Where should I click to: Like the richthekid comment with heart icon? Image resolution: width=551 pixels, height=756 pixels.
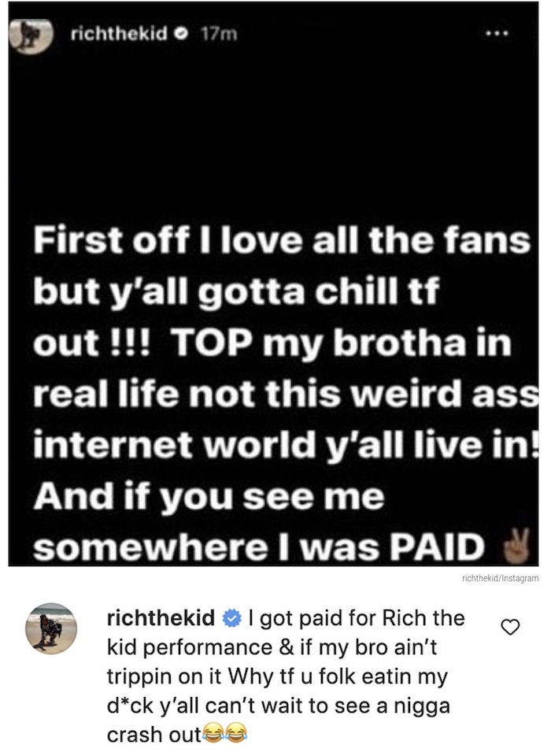pos(511,627)
